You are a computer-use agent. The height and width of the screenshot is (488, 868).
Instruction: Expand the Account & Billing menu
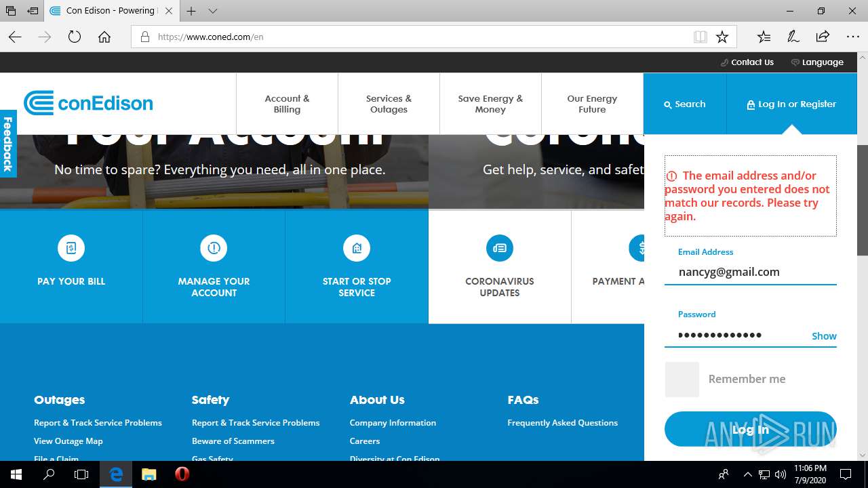click(287, 104)
